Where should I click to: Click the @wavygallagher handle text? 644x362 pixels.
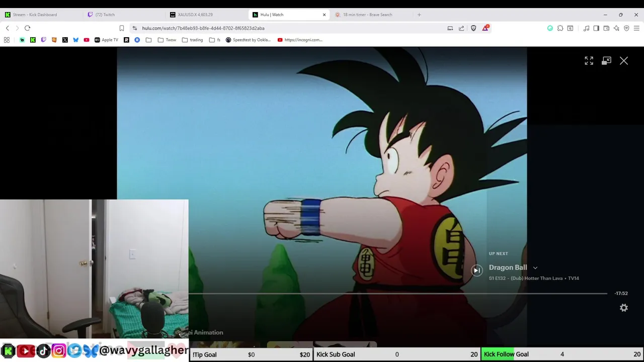pos(143,350)
